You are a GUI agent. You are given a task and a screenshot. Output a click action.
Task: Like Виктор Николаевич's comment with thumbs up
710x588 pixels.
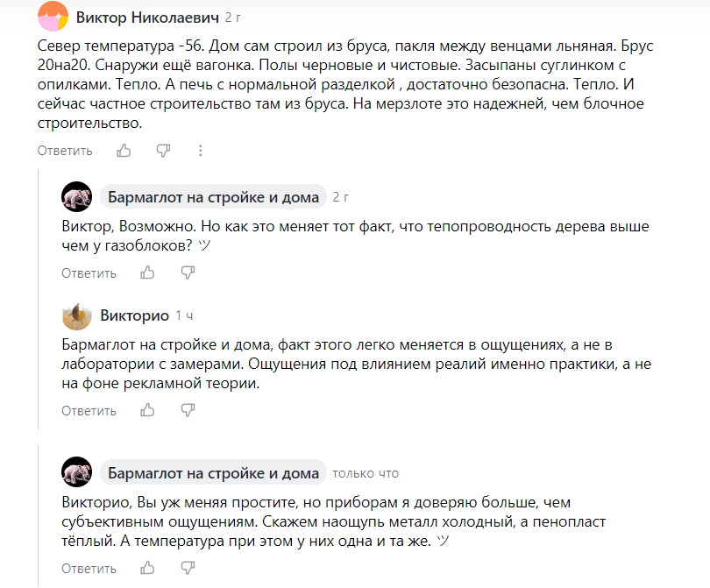tap(123, 150)
